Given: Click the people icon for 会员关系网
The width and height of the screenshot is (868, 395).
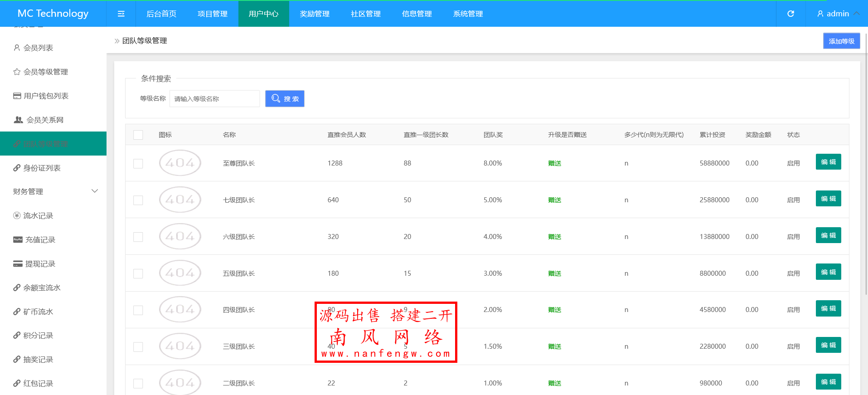Looking at the screenshot, I should [x=18, y=120].
